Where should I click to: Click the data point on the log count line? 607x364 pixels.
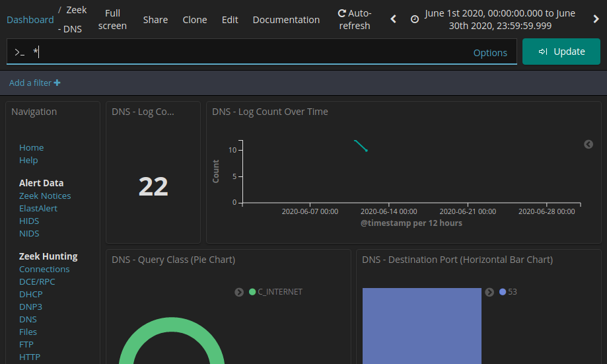(x=366, y=150)
